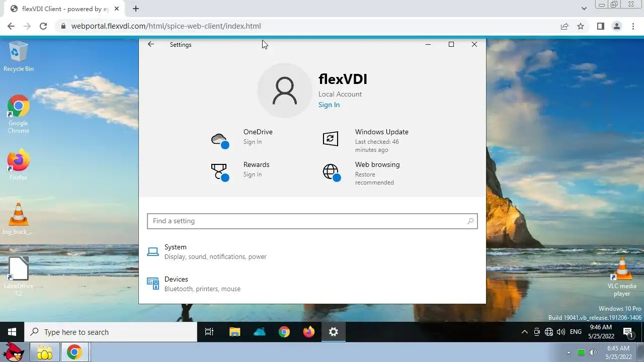644x362 pixels.
Task: Click the OneDrive Sign In text
Action: [x=253, y=142]
